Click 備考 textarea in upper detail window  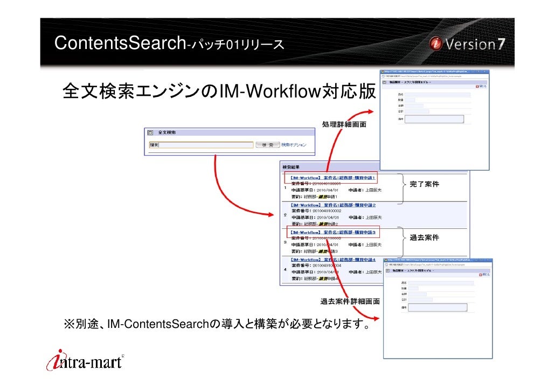434,119
